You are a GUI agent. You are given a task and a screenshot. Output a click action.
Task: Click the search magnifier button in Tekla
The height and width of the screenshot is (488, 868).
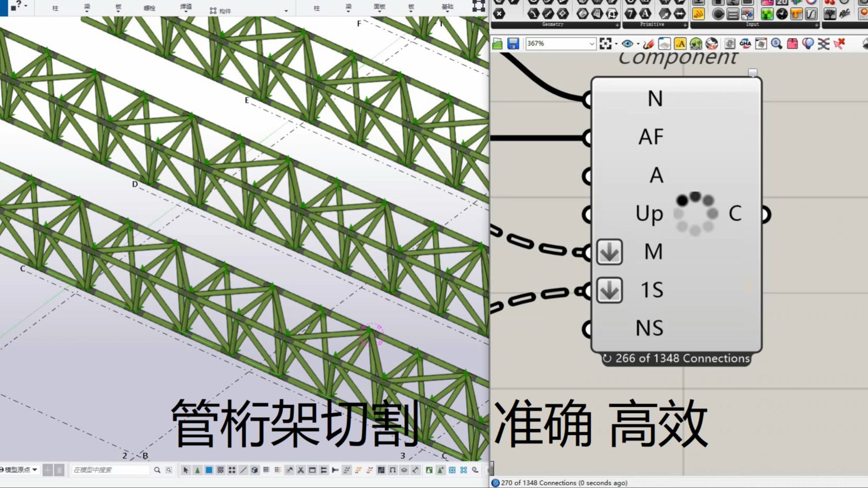(x=157, y=470)
